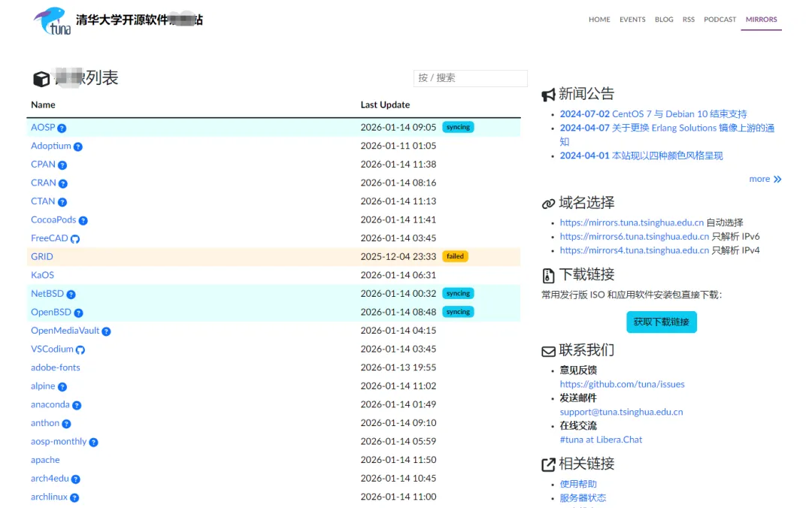Open the #tuna at Libera.Chat link
The width and height of the screenshot is (812, 508).
tap(601, 440)
